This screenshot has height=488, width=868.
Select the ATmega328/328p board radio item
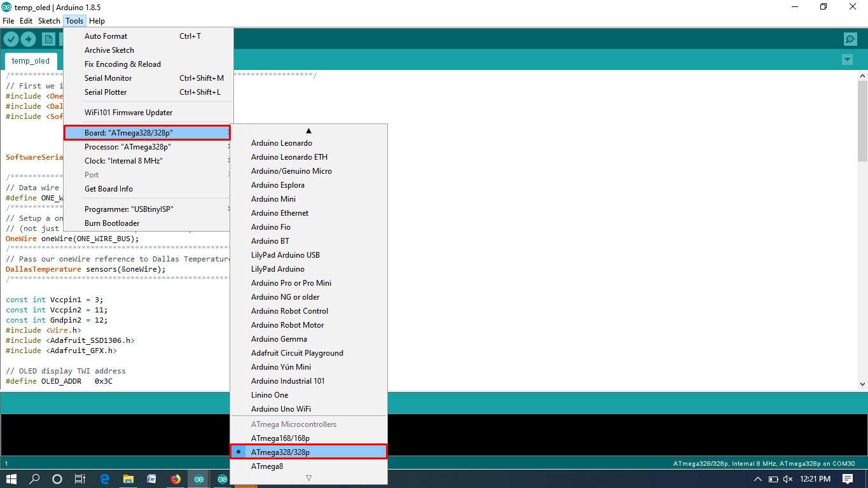point(308,452)
